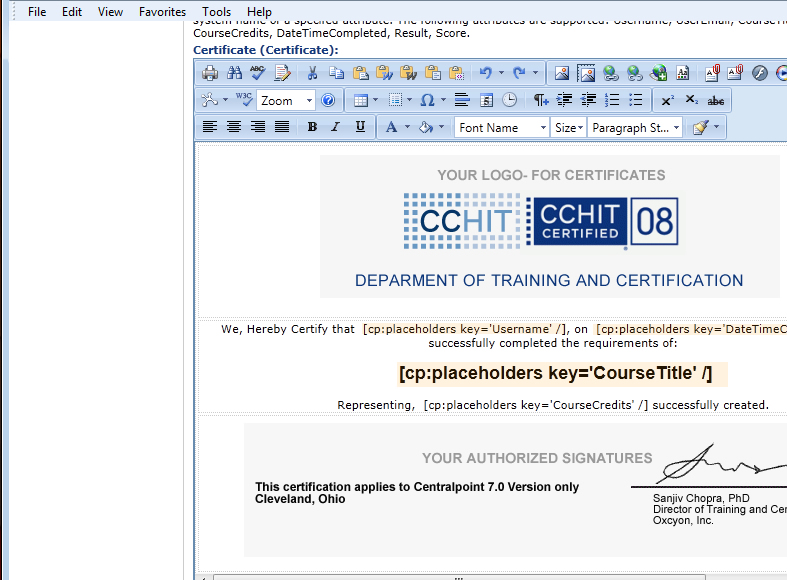This screenshot has height=580, width=787.
Task: Open the Image Manager icon
Action: tap(562, 73)
